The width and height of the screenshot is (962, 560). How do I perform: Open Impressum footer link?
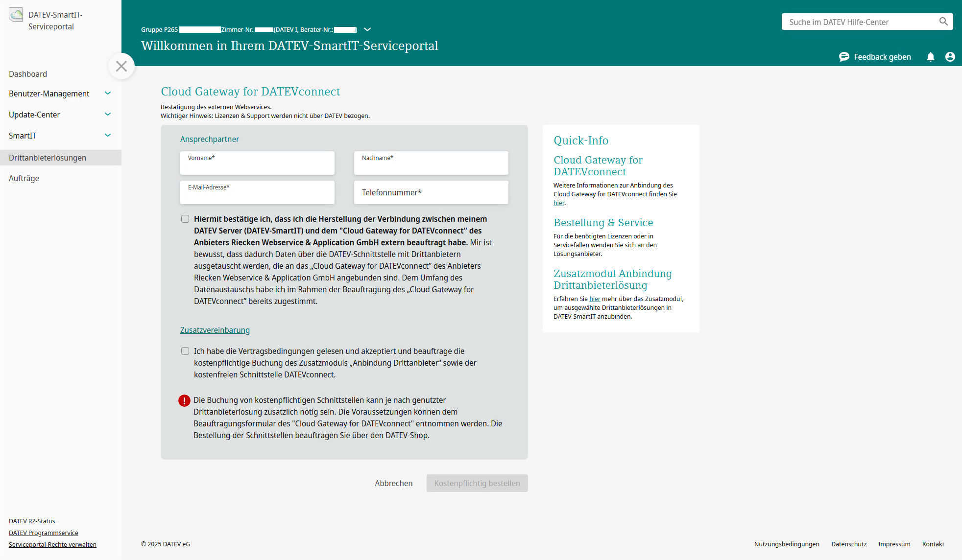[894, 544]
